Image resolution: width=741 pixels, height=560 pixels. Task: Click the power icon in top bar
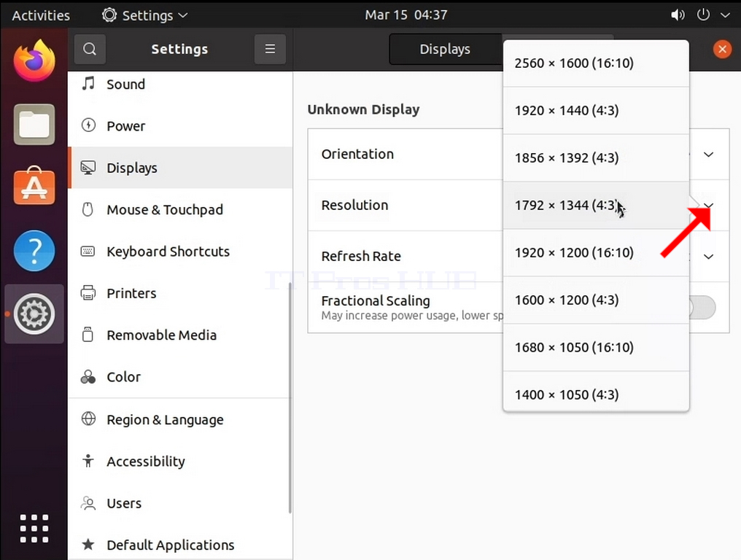point(703,15)
